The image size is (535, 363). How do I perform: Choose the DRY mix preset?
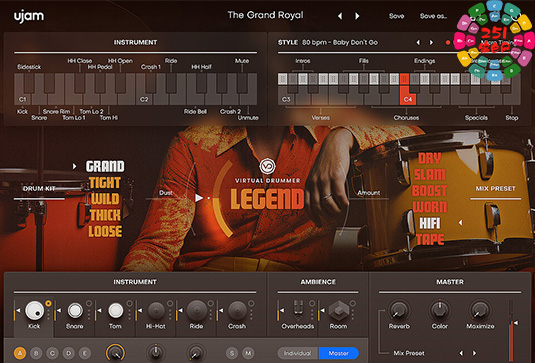pos(430,159)
